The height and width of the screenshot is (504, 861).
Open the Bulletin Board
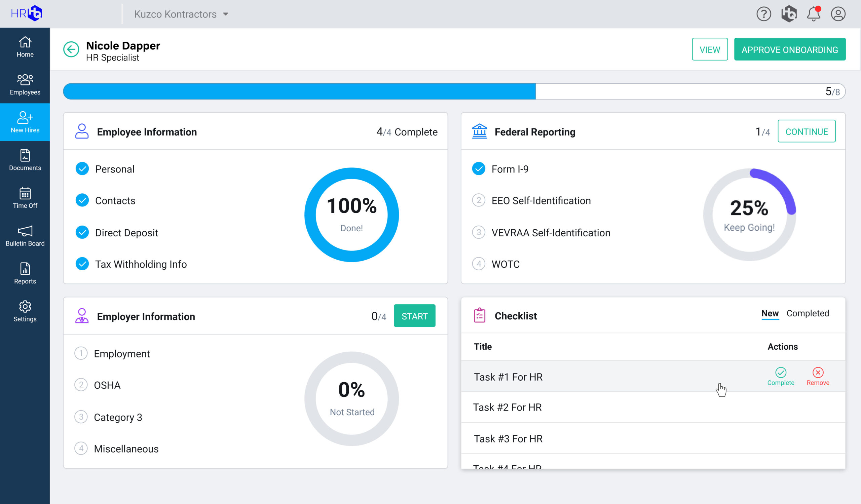(25, 236)
